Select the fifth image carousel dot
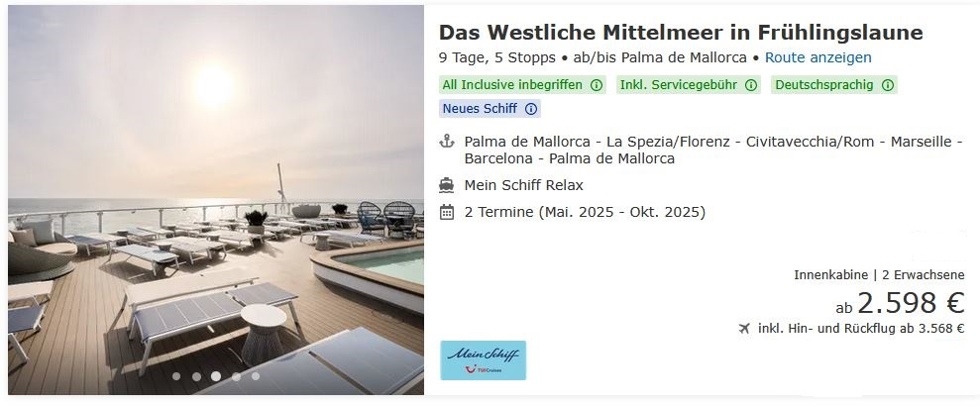This screenshot has width=980, height=406. point(256,376)
